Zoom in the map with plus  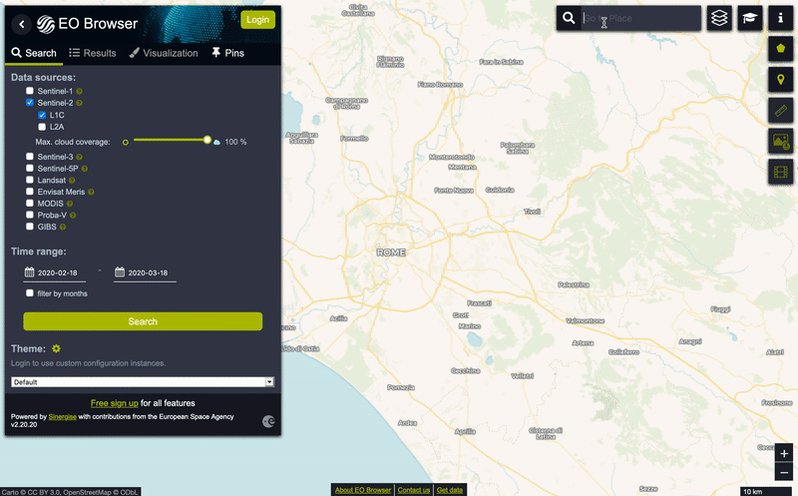(784, 453)
